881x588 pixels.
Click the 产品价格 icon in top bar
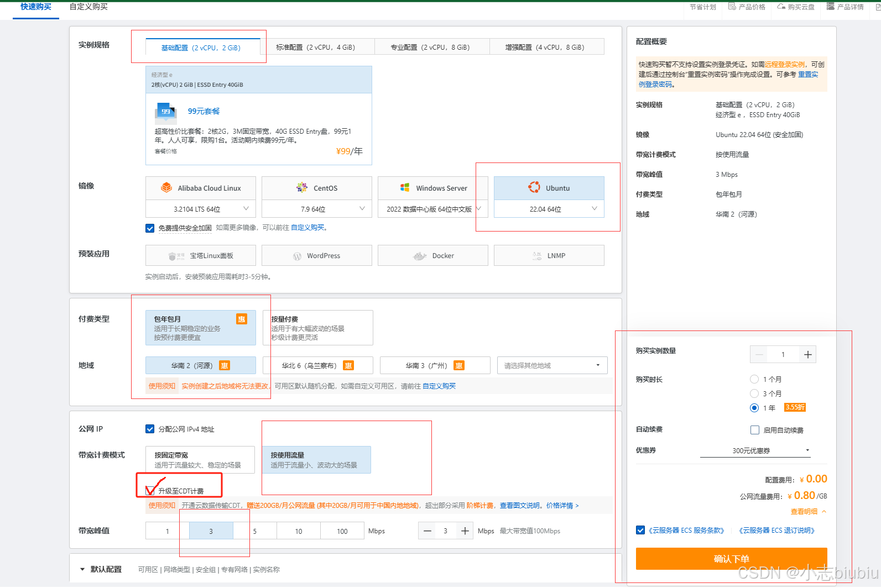click(732, 7)
